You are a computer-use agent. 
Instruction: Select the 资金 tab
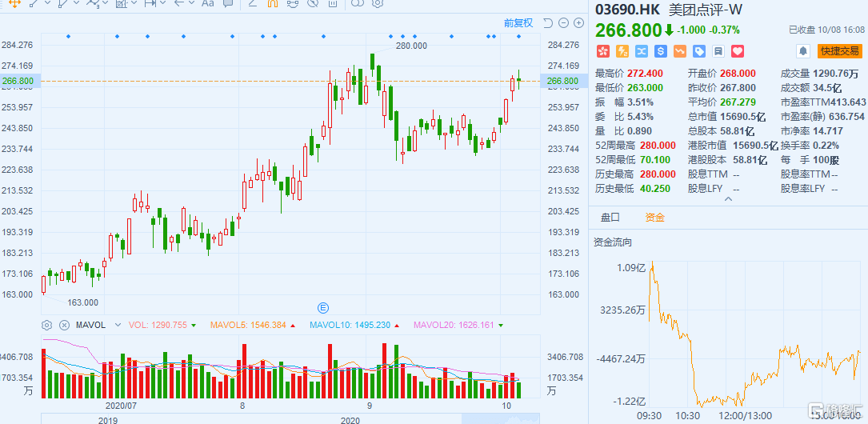(654, 218)
